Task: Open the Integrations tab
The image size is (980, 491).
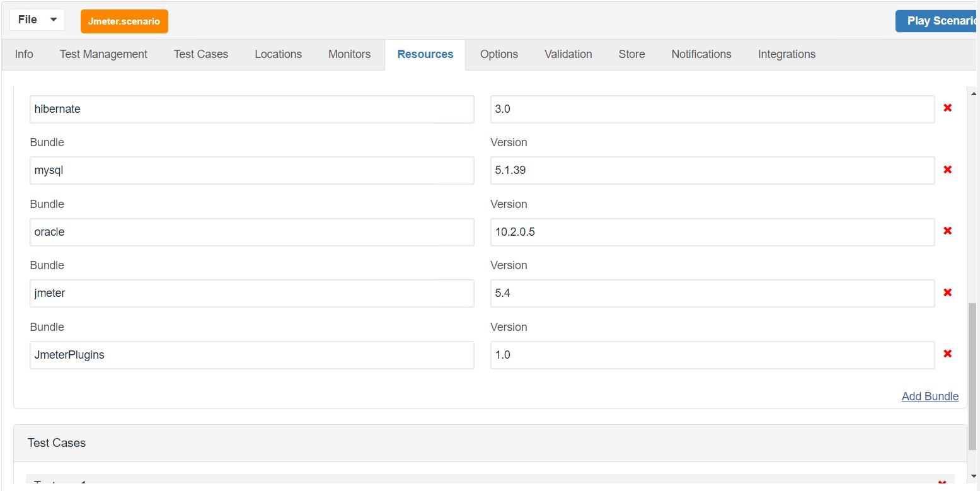Action: (x=787, y=54)
